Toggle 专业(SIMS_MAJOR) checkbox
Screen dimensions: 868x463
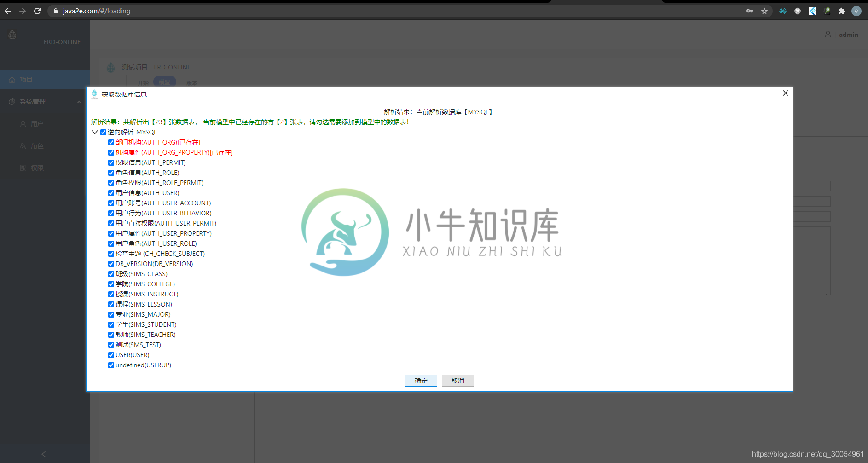click(x=111, y=314)
